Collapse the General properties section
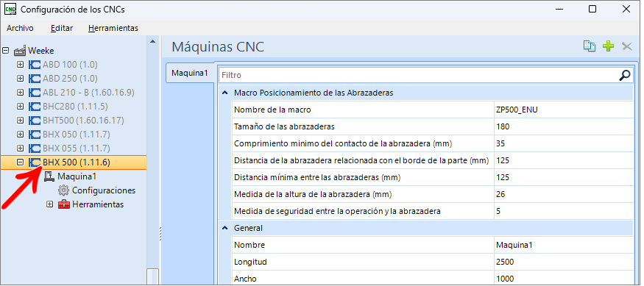The width and height of the screenshot is (644, 286). [224, 228]
